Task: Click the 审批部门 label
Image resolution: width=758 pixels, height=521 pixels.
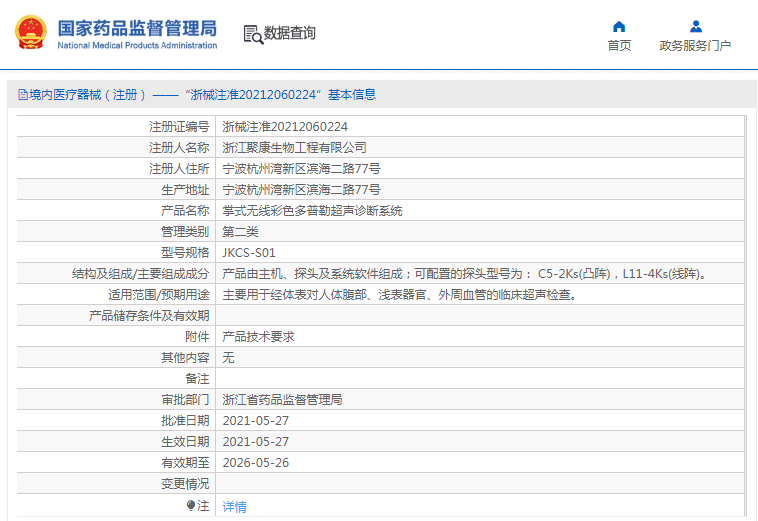Action: click(x=185, y=400)
